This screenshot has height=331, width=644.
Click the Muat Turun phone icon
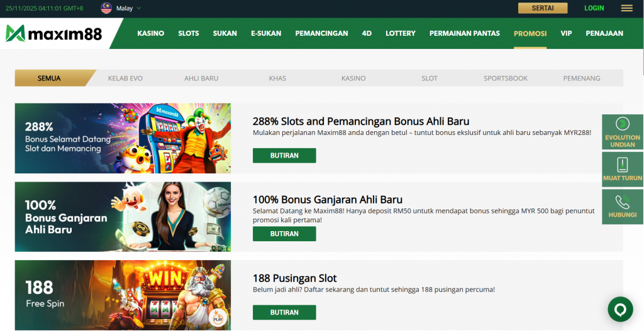tap(622, 165)
